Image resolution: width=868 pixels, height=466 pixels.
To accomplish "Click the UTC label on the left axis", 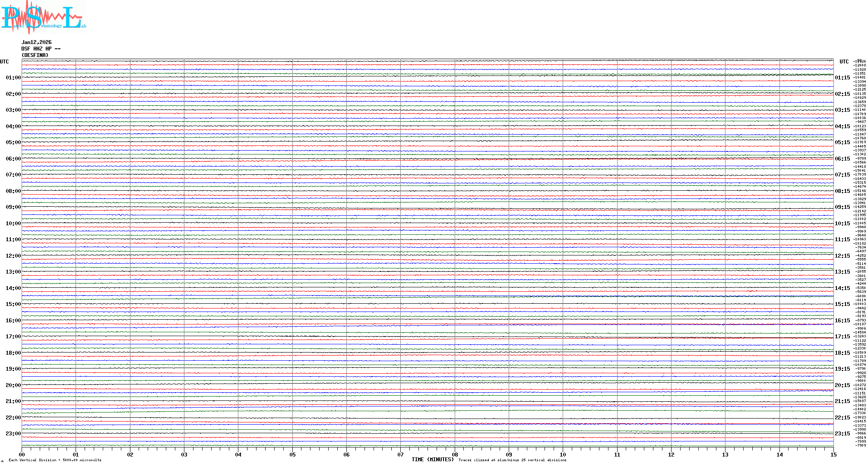I will pyautogui.click(x=4, y=62).
